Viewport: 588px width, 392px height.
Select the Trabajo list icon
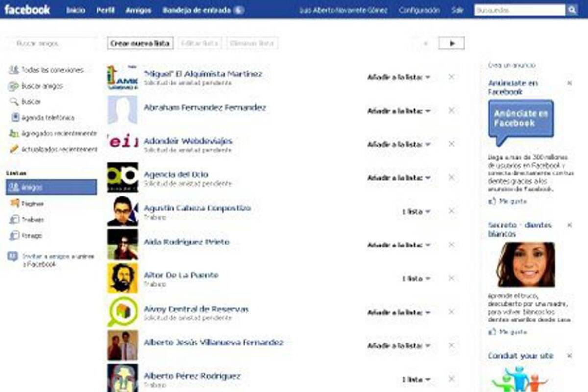[x=14, y=220]
